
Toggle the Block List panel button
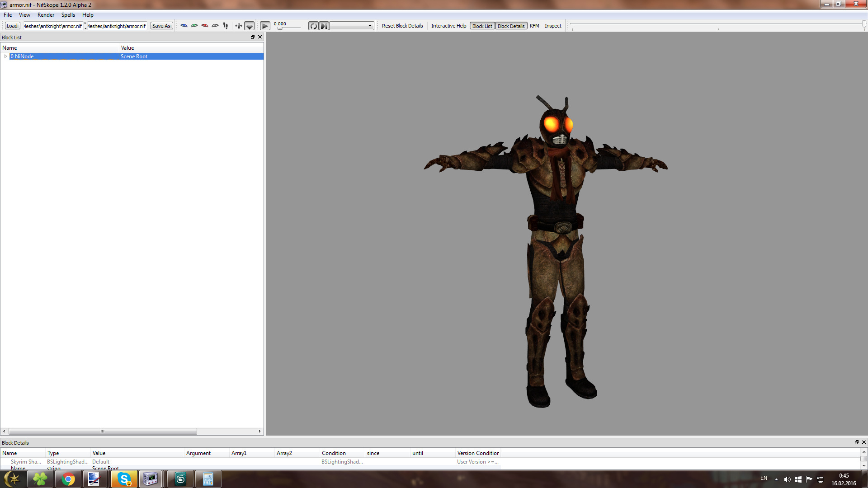click(482, 26)
